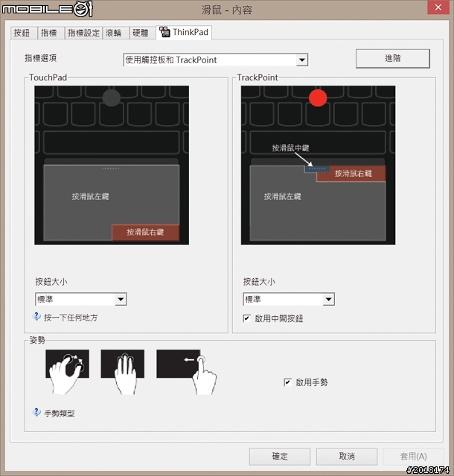Click the two-finger rotate gesture image
Image resolution: width=454 pixels, height=476 pixels.
tap(67, 372)
